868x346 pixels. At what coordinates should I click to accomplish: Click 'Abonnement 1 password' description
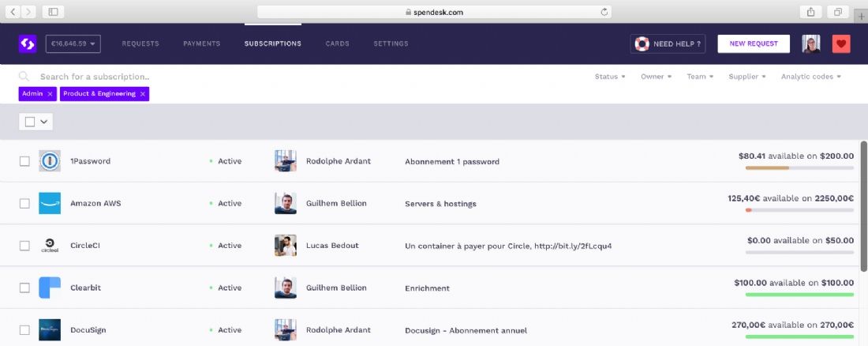click(x=452, y=162)
